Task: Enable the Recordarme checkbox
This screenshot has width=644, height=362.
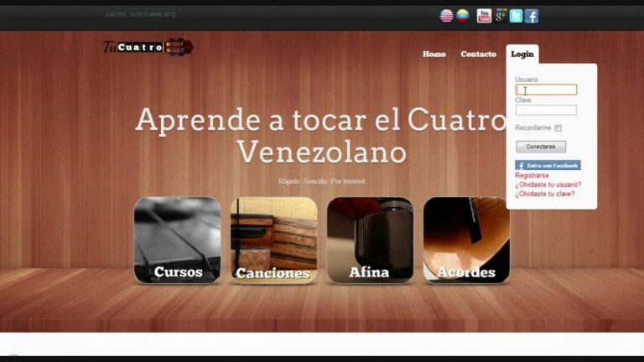Action: tap(558, 128)
